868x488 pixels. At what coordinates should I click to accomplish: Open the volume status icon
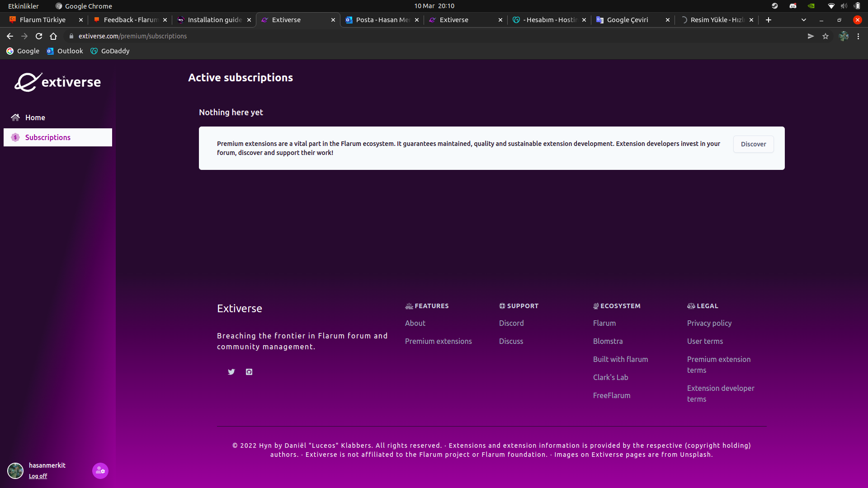(x=844, y=6)
